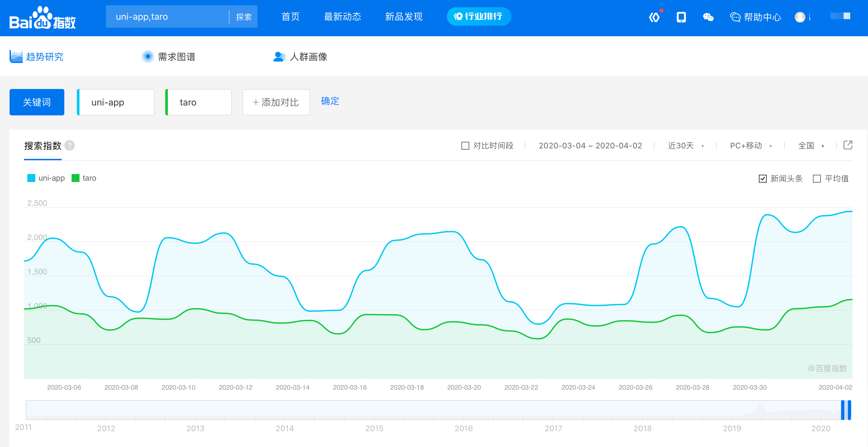Click the export chart icon

(848, 145)
